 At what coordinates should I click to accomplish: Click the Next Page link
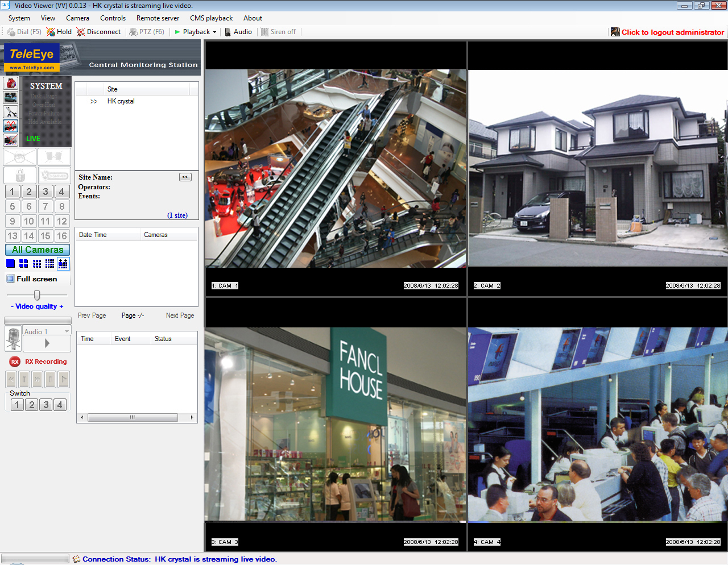180,315
